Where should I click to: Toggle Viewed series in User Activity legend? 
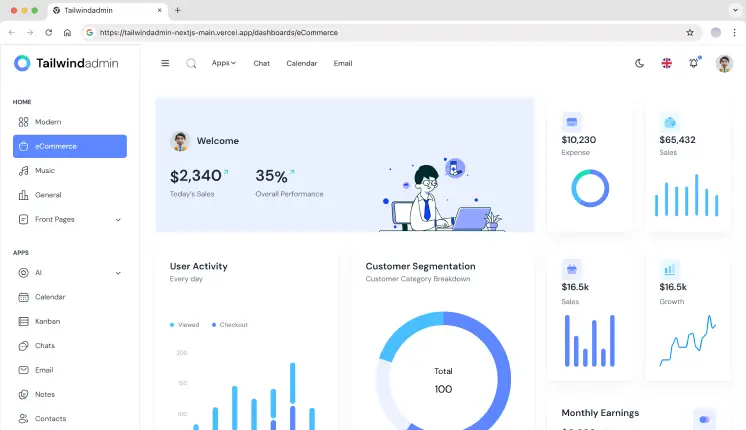tap(185, 325)
